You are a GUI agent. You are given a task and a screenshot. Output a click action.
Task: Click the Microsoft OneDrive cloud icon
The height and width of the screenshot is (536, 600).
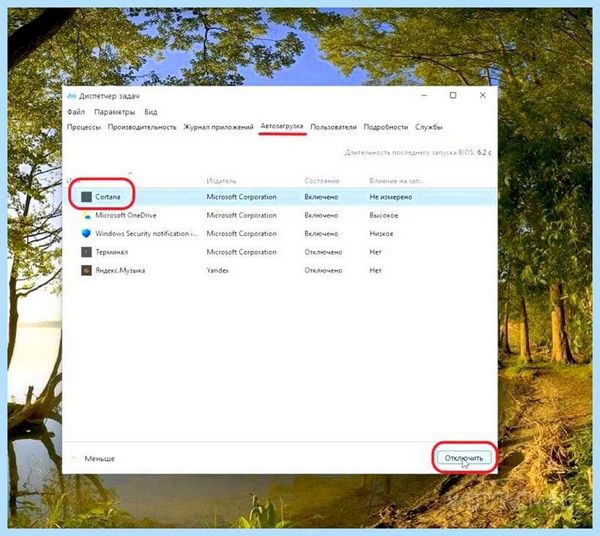point(87,215)
